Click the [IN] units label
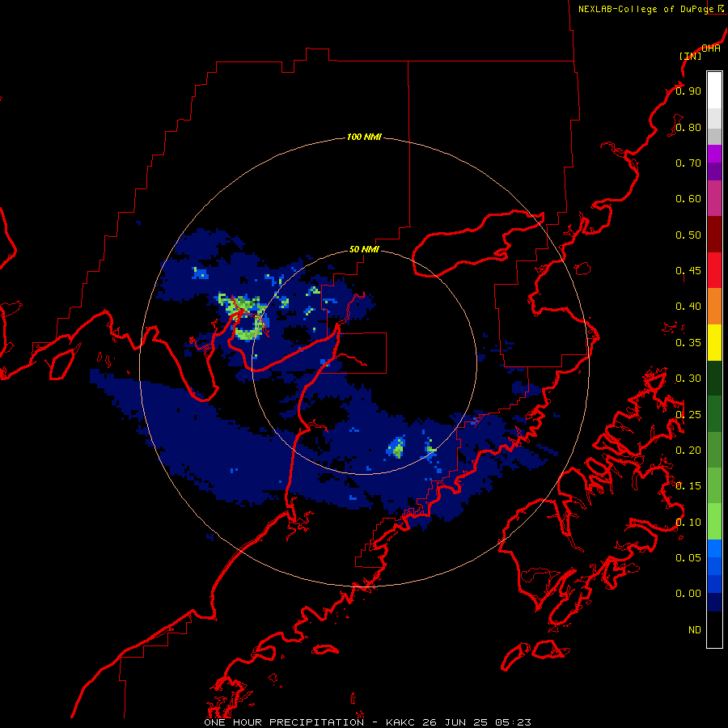Viewport: 728px width, 728px height. [x=691, y=56]
